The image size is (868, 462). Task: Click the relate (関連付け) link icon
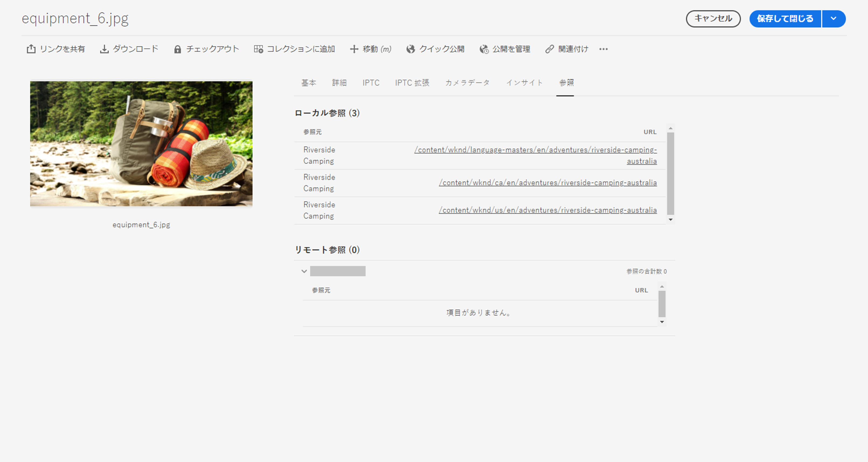(549, 49)
